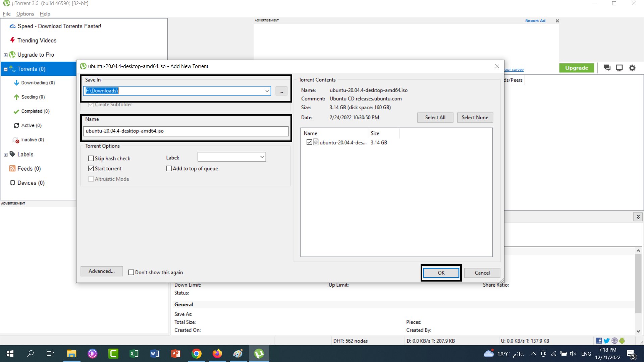Select Devices (0) in the sidebar
The width and height of the screenshot is (644, 362).
[x=31, y=183]
